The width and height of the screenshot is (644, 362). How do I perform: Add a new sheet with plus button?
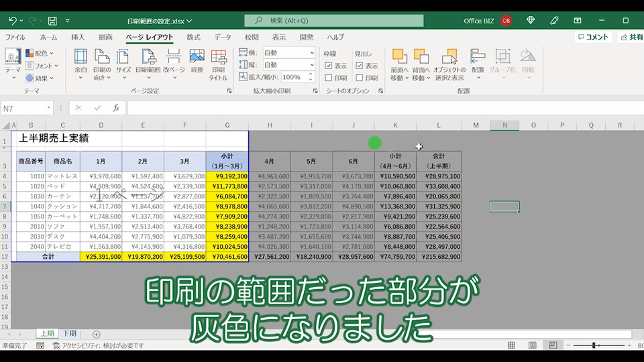click(96, 334)
